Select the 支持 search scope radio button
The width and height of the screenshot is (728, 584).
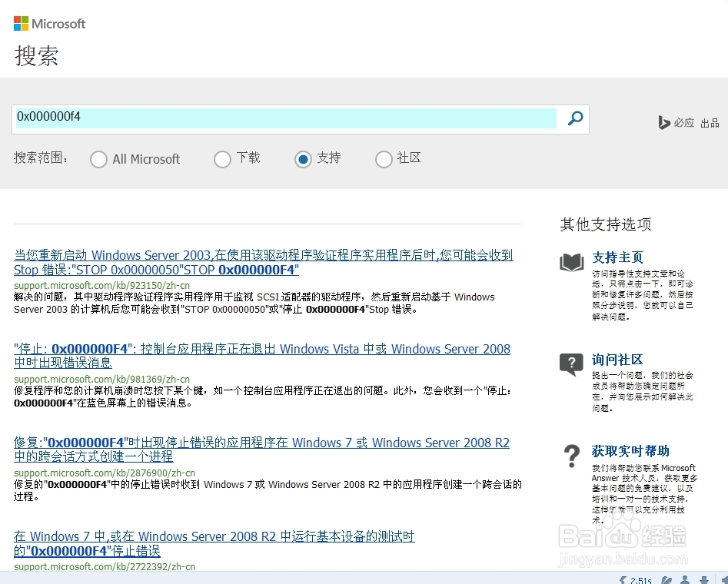(x=303, y=159)
